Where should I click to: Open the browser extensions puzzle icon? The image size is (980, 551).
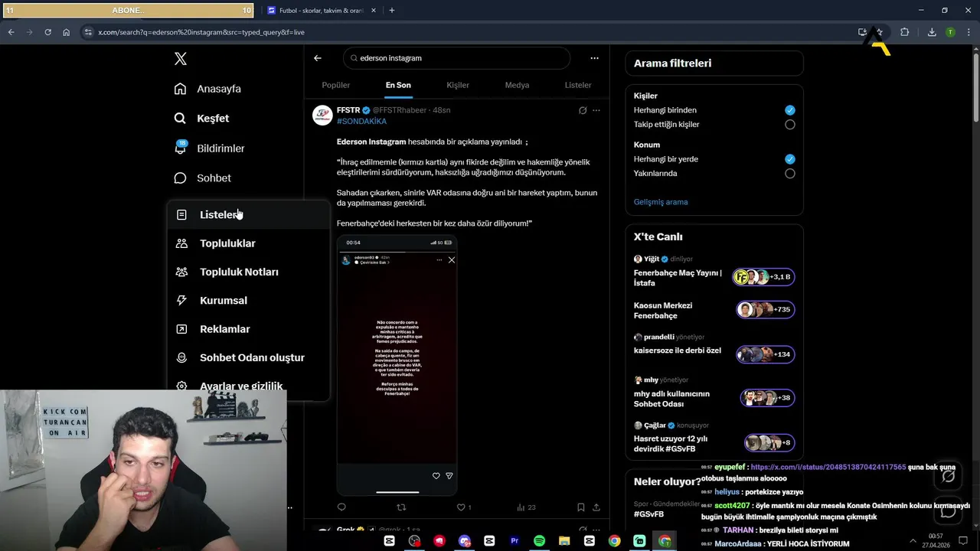[x=904, y=32]
